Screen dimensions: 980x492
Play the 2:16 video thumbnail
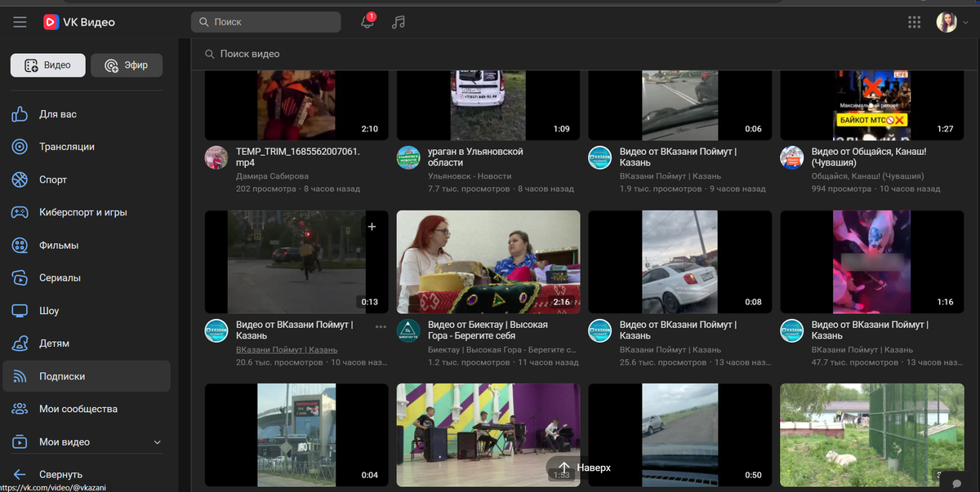[488, 262]
